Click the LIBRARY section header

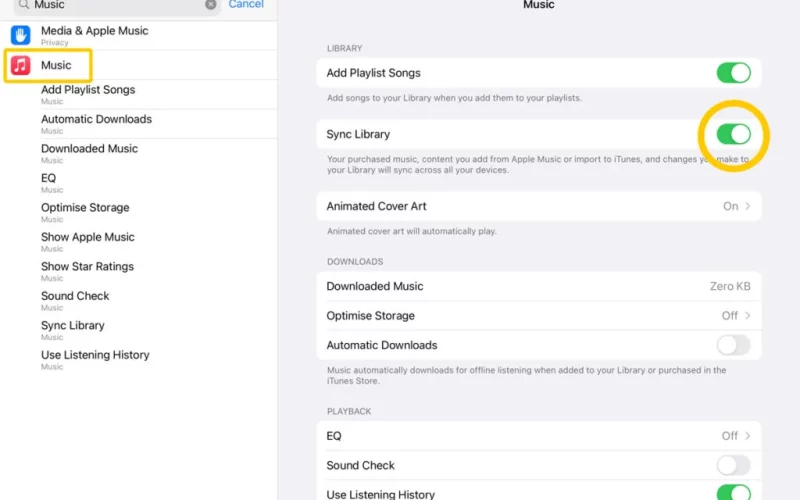coord(344,48)
